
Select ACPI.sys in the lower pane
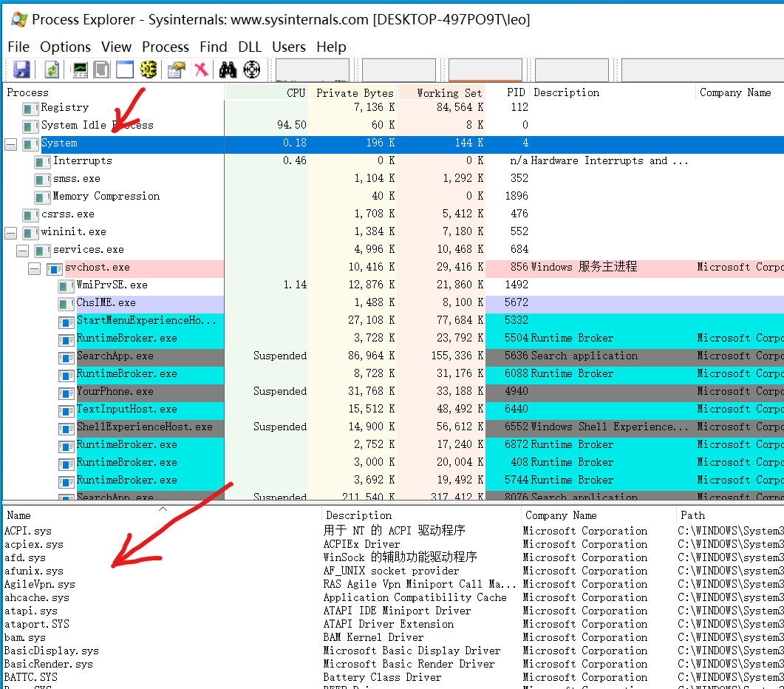[x=27, y=530]
